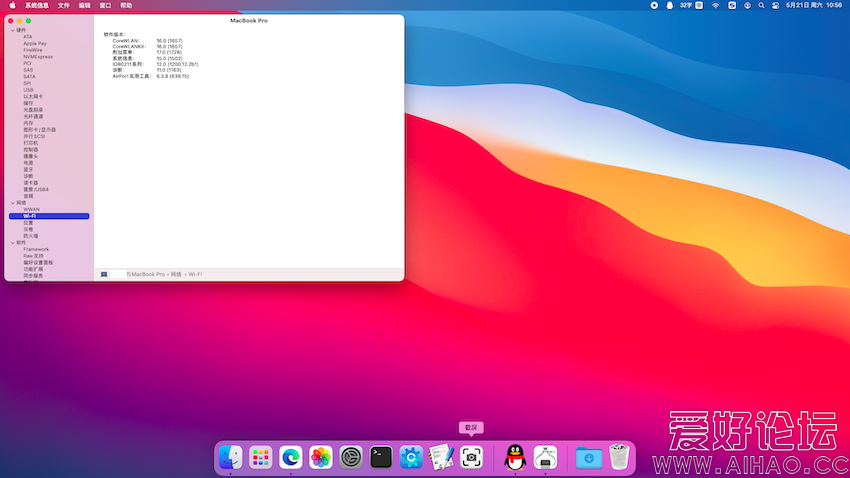Viewport: 850px width, 478px height.
Task: Open the Trash in the Dock
Action: (x=619, y=458)
